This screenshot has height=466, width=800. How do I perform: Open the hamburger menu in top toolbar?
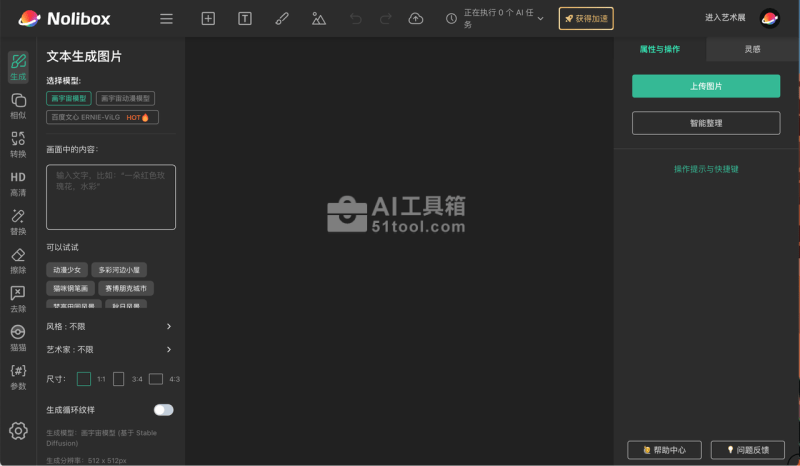[x=166, y=18]
